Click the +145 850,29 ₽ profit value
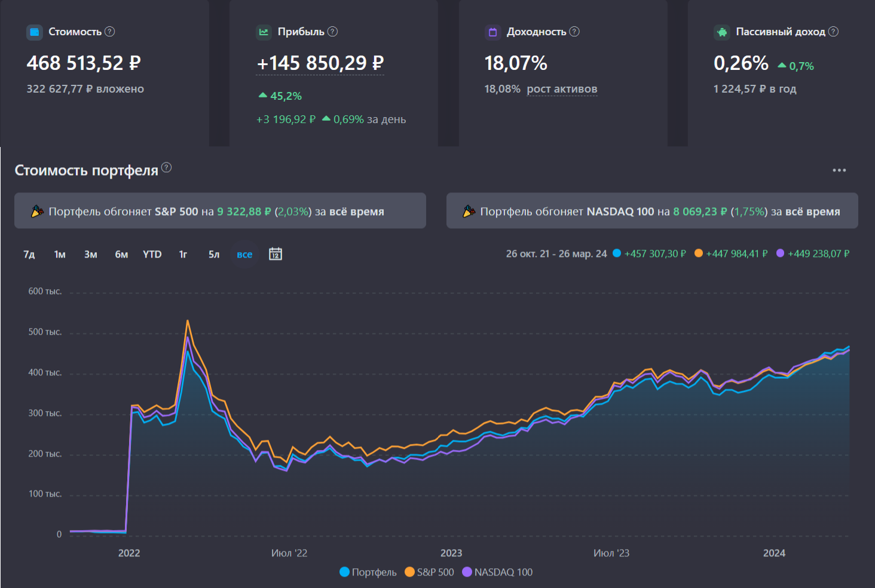 320,63
